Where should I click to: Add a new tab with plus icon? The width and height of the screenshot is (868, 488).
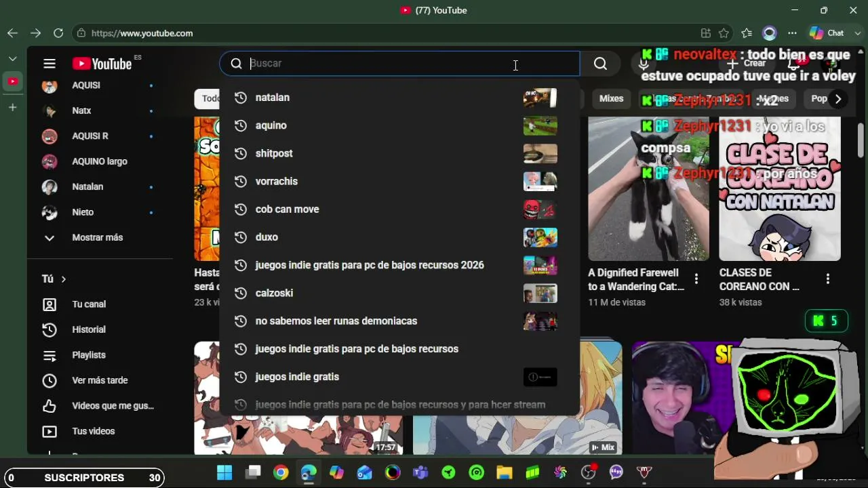point(13,107)
